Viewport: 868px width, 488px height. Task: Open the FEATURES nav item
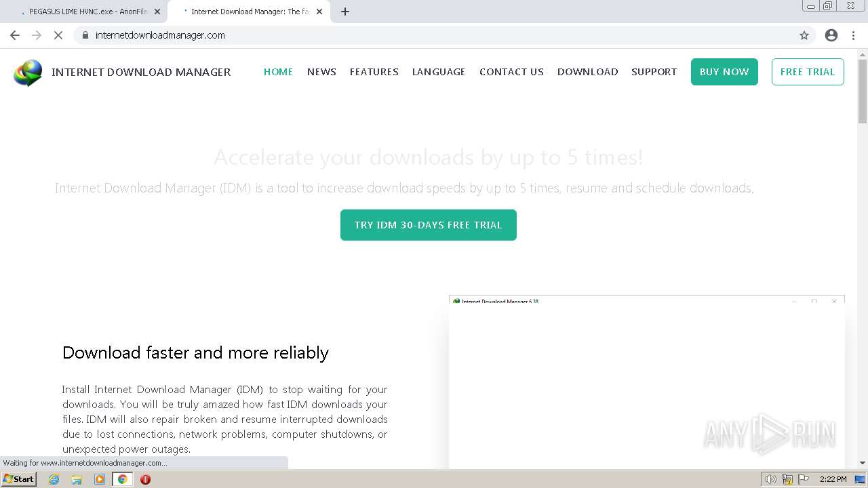(x=374, y=72)
